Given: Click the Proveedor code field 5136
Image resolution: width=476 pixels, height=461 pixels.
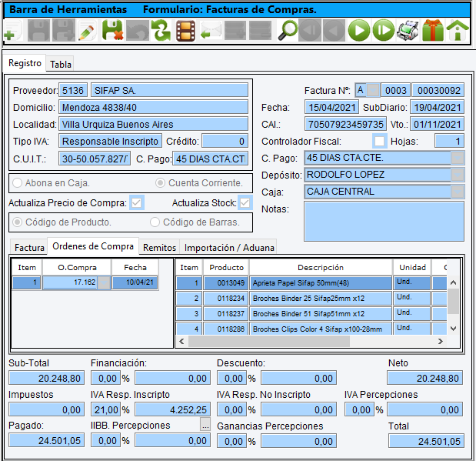Looking at the screenshot, I should [x=73, y=90].
